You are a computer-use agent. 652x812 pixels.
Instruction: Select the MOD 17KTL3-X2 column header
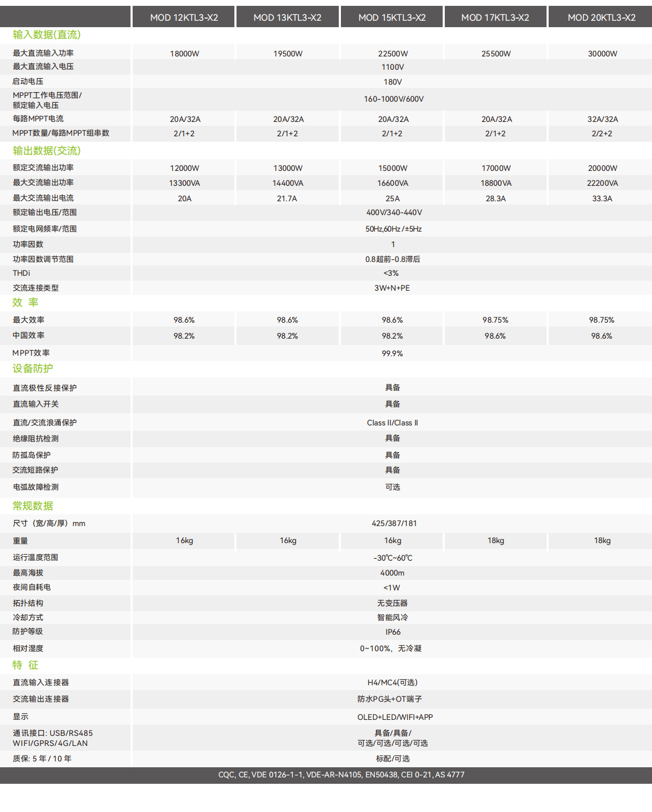click(495, 18)
